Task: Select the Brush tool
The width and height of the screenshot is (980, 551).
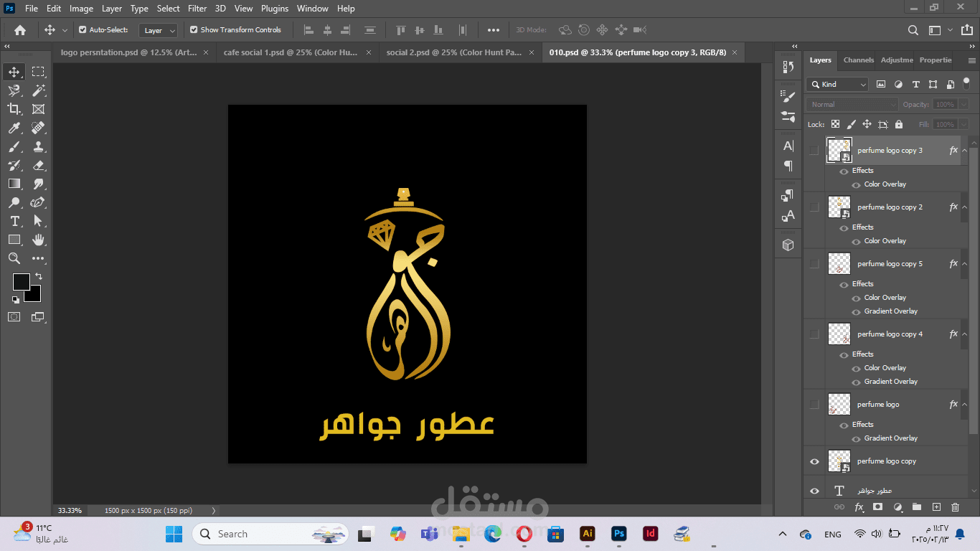Action: click(14, 146)
